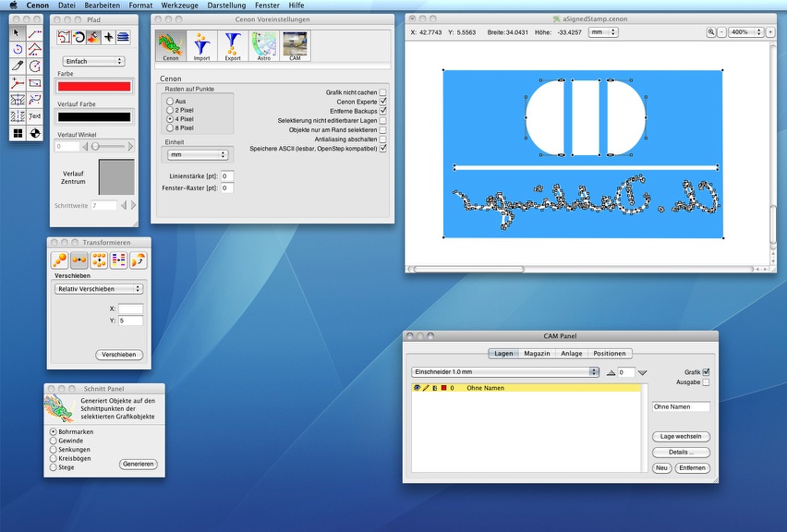787x532 pixels.
Task: Select the arrow selection tool
Action: click(17, 33)
